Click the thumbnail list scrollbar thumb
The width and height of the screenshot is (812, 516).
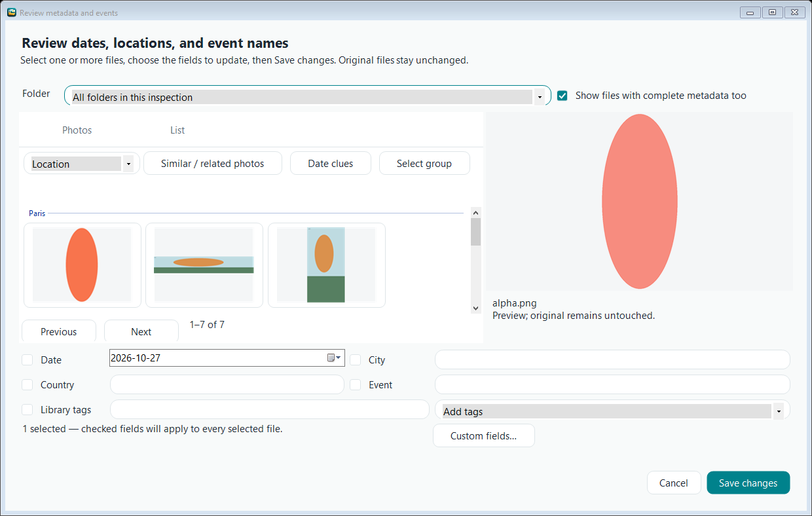click(476, 232)
